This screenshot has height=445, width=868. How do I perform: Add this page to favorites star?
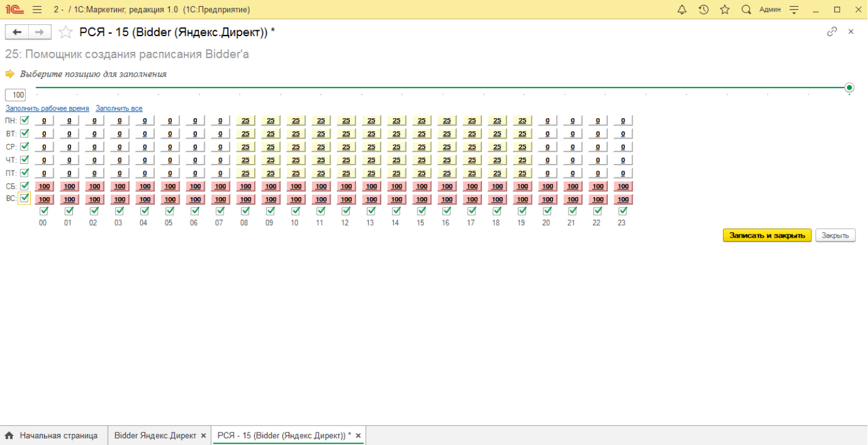pos(66,32)
